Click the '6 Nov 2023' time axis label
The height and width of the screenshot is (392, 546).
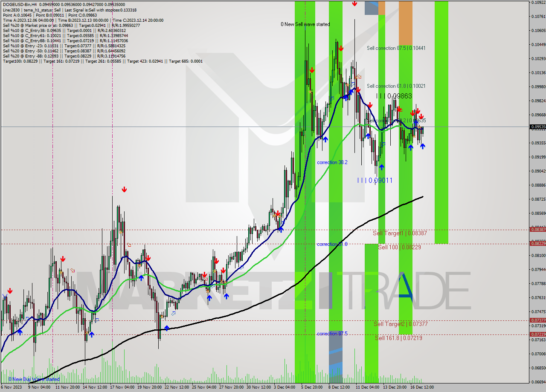(x=12, y=387)
